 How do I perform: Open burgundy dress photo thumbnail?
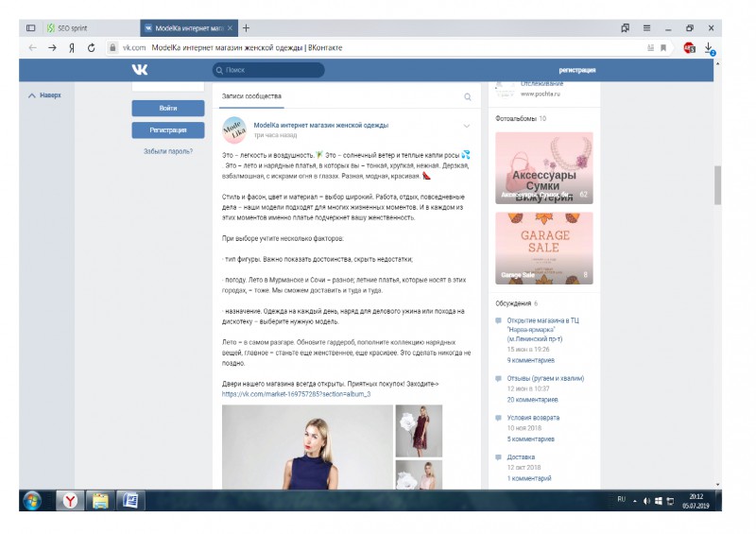[419, 431]
